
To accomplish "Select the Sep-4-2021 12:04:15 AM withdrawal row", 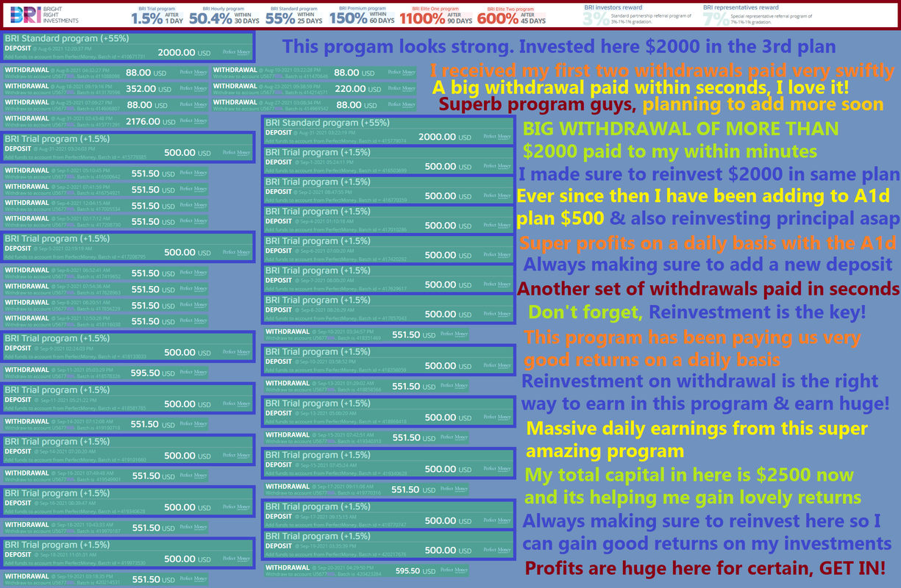I will pyautogui.click(x=107, y=206).
